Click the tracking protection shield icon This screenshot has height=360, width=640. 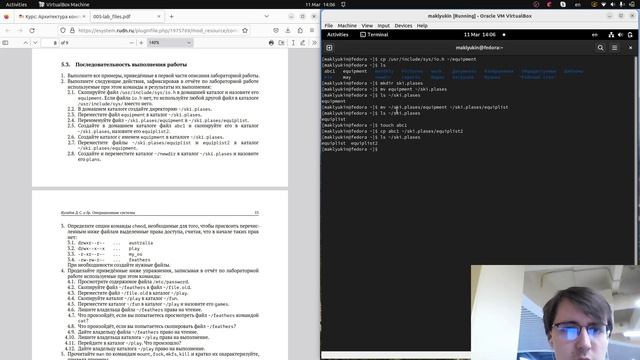click(63, 31)
